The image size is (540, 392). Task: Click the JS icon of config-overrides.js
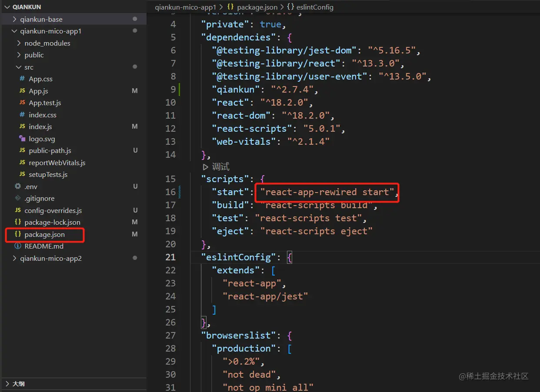tap(18, 210)
